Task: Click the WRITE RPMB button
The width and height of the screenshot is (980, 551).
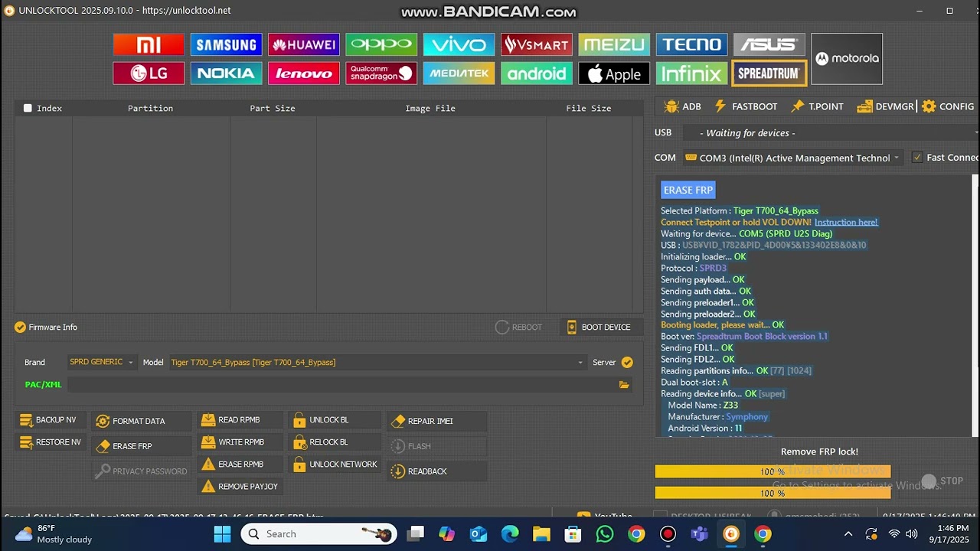Action: point(240,442)
